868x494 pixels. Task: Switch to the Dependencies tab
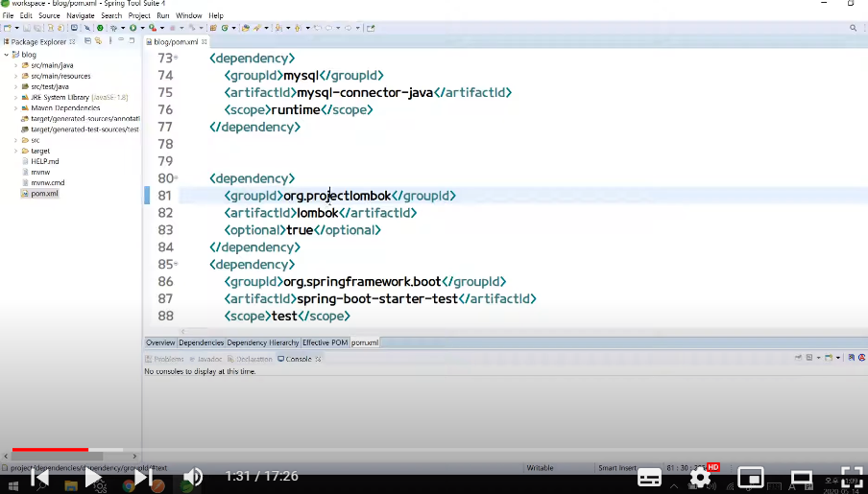click(201, 343)
